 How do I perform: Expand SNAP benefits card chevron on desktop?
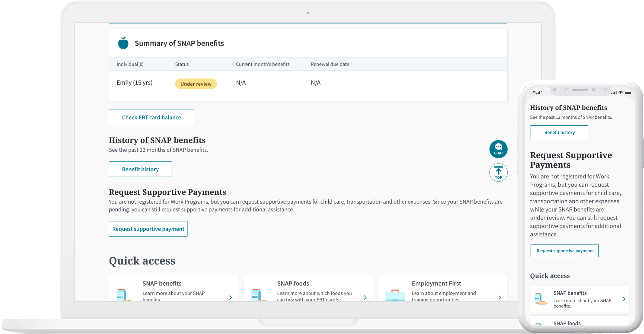tap(230, 297)
